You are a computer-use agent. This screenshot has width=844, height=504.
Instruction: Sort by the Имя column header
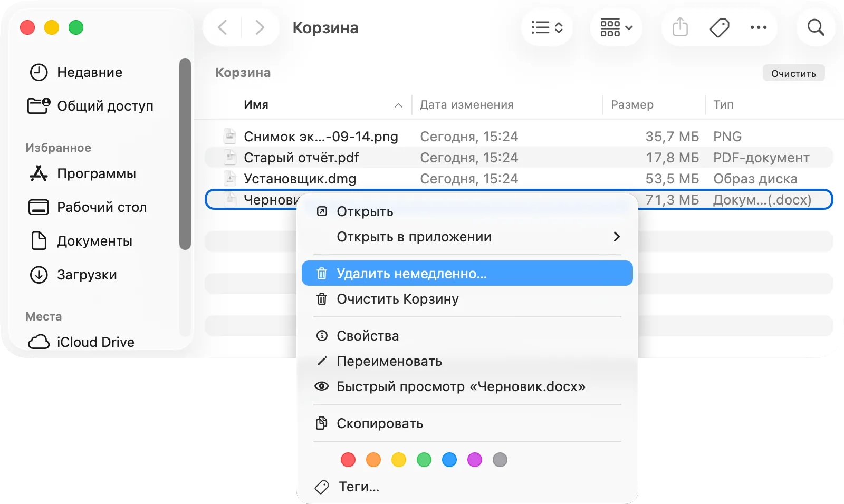[256, 105]
